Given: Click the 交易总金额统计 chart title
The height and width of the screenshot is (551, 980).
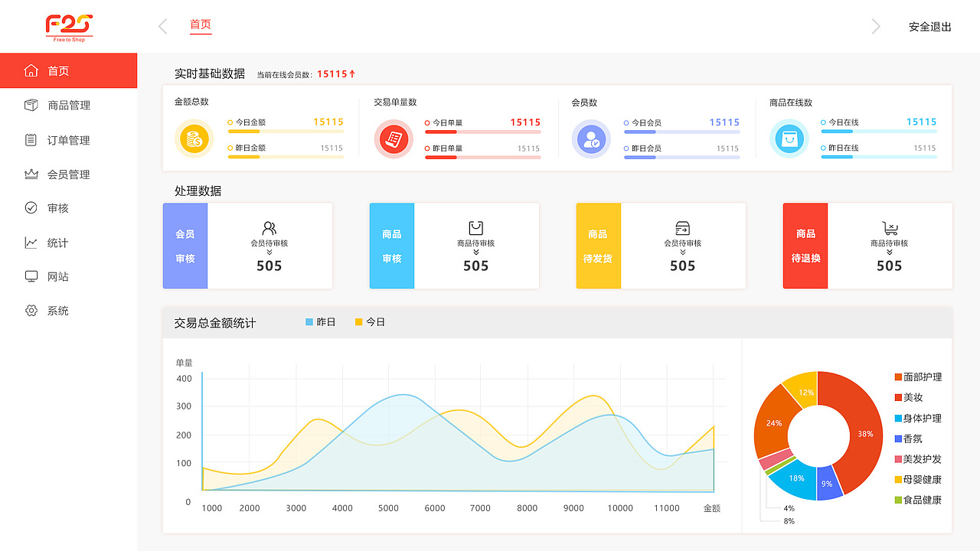Looking at the screenshot, I should 215,323.
